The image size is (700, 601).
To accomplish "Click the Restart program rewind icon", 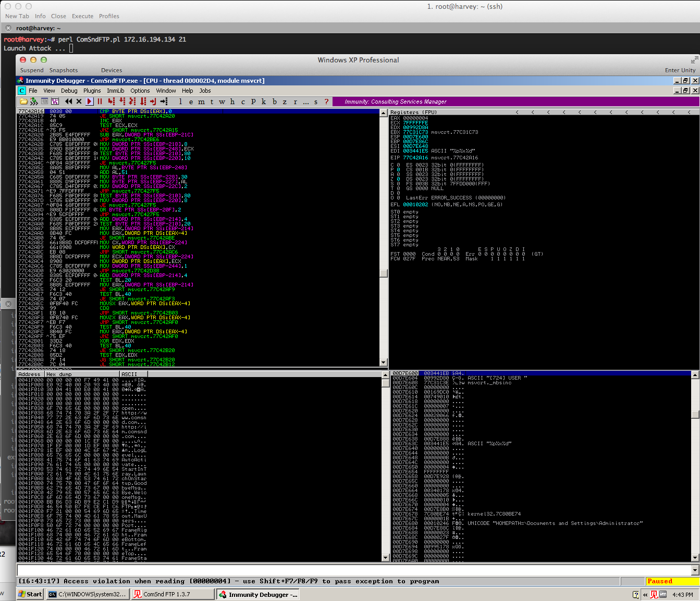I will pos(68,102).
